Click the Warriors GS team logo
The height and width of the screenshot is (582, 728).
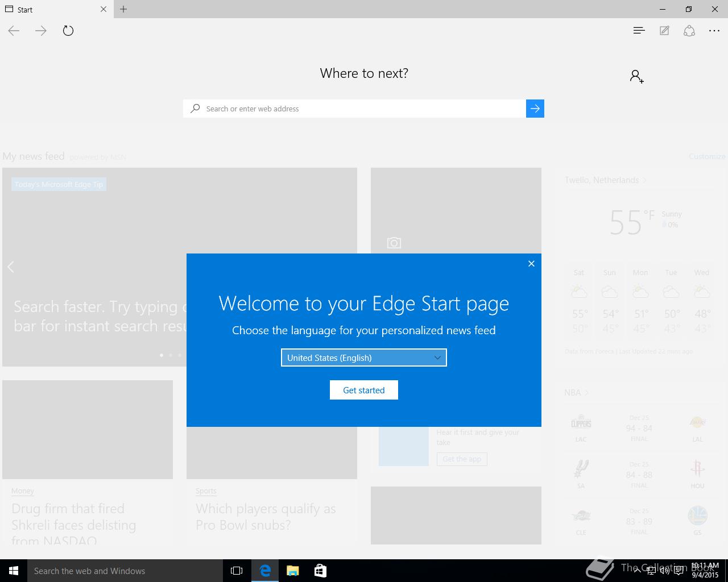pyautogui.click(x=697, y=516)
